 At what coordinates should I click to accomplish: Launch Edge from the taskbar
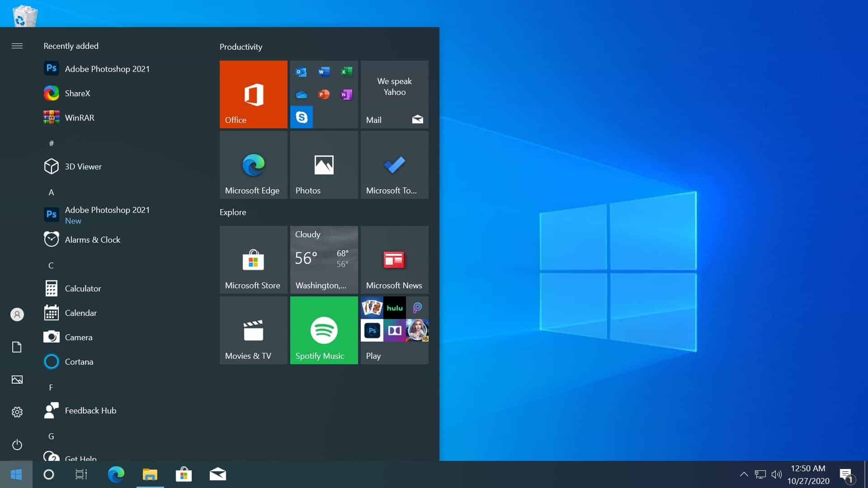coord(116,474)
